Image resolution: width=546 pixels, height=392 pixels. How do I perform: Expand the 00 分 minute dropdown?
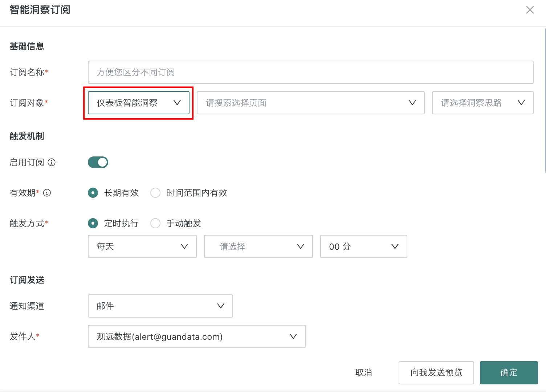tap(363, 246)
